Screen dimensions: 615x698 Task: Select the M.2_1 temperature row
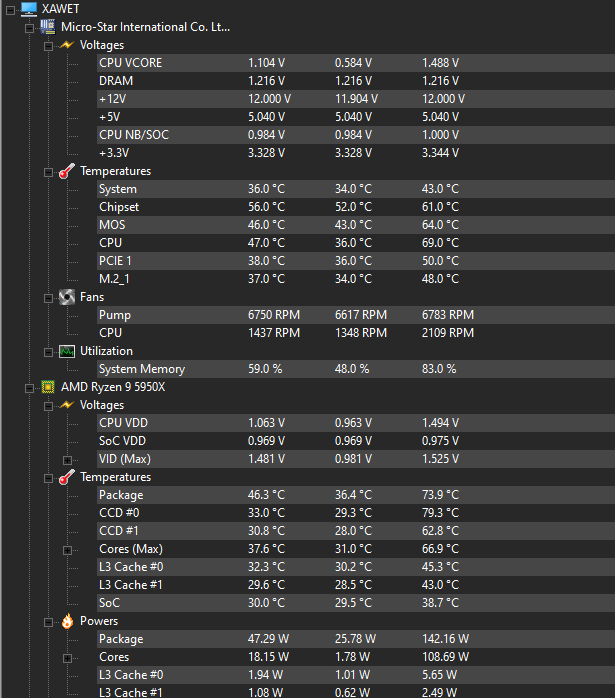coord(356,279)
